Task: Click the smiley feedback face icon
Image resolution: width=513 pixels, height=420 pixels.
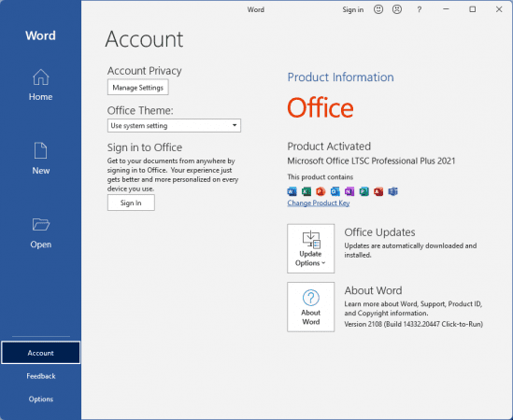Action: [378, 9]
